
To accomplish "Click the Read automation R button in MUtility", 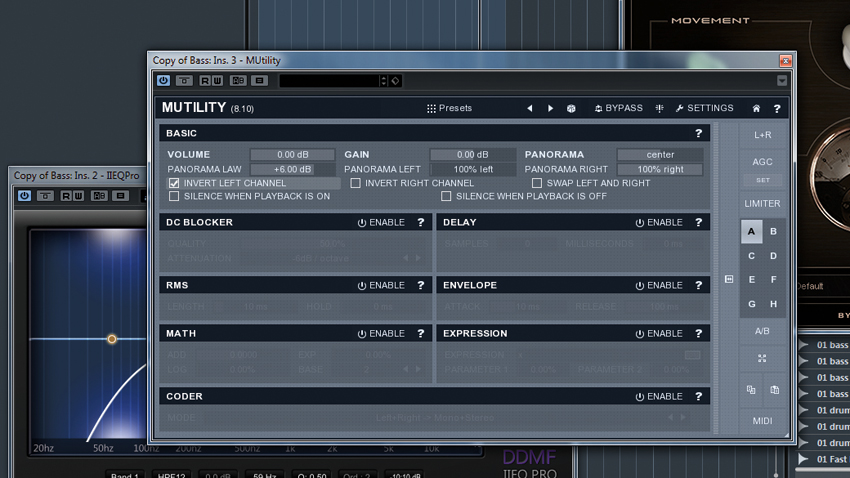I will click(x=205, y=81).
